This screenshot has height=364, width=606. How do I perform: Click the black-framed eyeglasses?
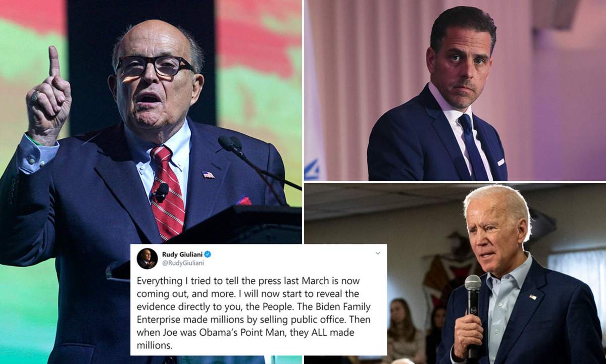154,66
